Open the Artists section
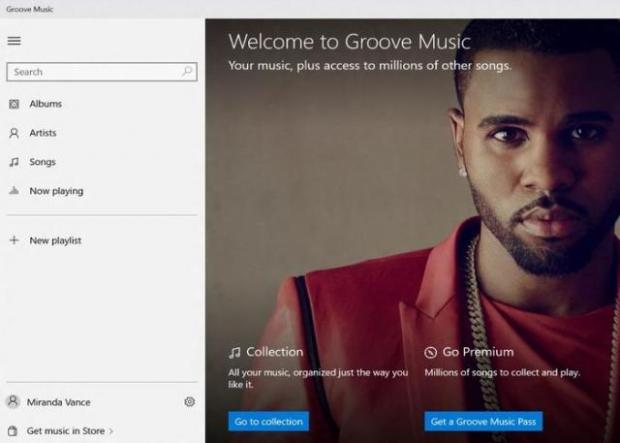The image size is (620, 443). pos(43,133)
